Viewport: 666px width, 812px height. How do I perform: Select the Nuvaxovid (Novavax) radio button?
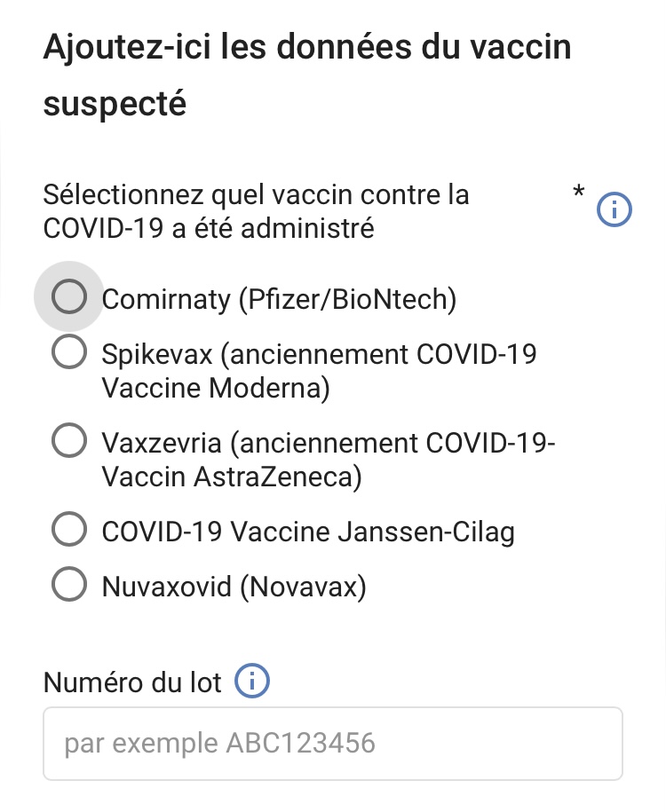[69, 585]
